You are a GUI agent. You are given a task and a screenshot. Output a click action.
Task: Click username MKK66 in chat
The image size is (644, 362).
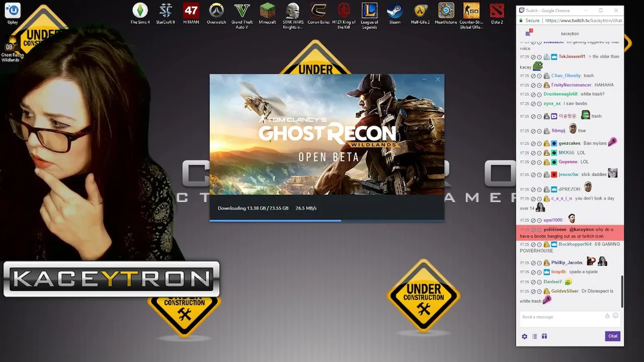click(566, 153)
